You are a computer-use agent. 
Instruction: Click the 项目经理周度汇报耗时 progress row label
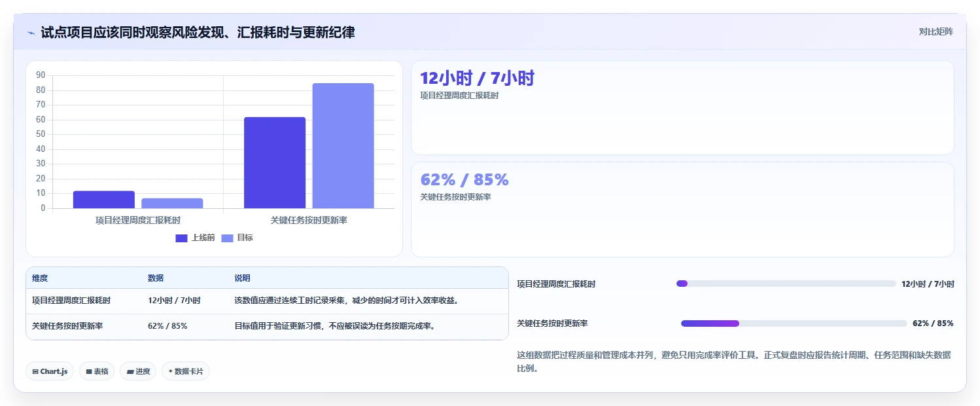(556, 284)
